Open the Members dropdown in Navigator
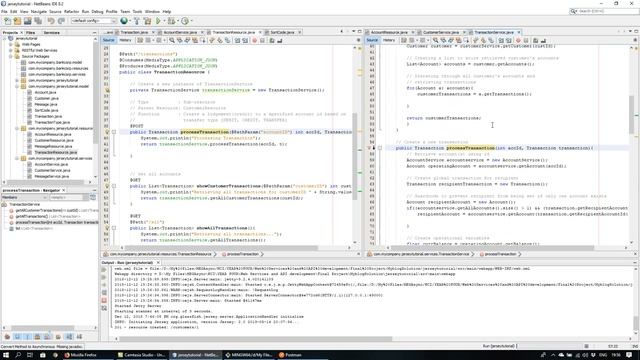The height and width of the screenshot is (360, 640). 24,198
